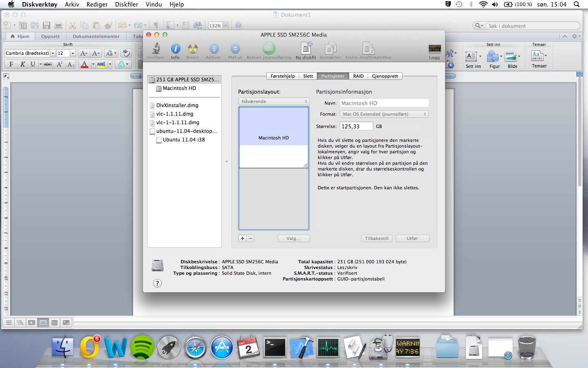Open the Trash in the Dock

pyautogui.click(x=527, y=348)
